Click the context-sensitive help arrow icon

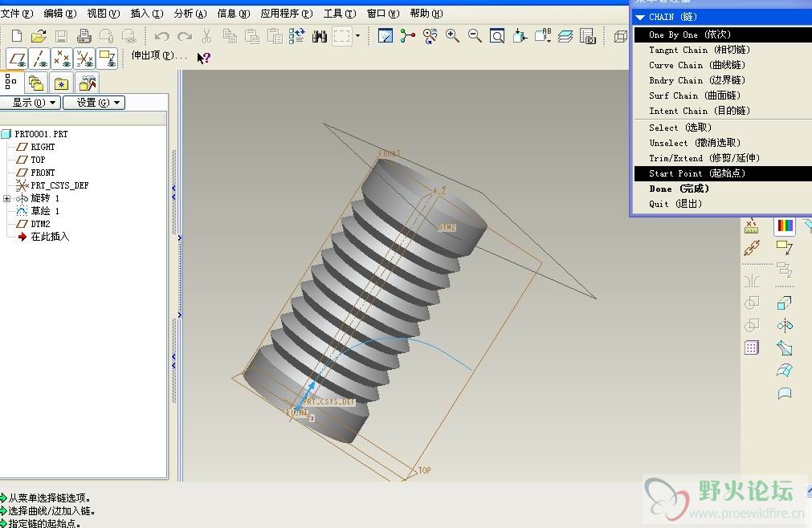point(203,58)
